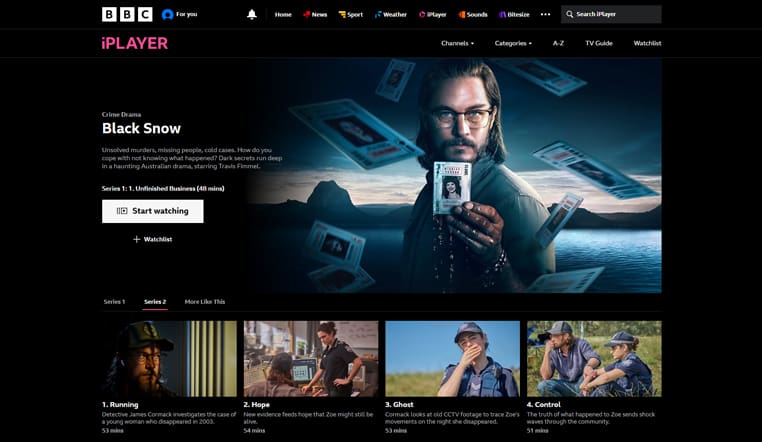
Task: Click the Start watching button
Action: click(153, 211)
